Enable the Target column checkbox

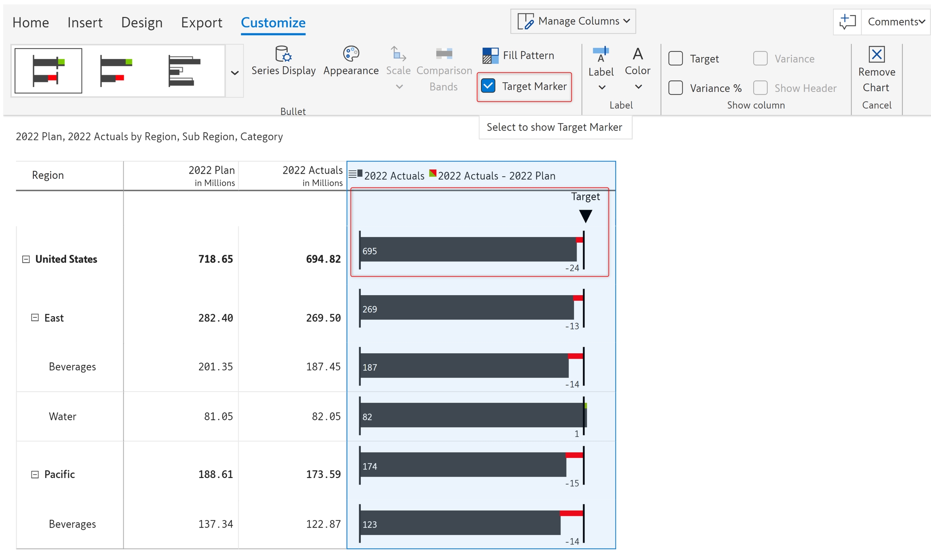coord(676,59)
